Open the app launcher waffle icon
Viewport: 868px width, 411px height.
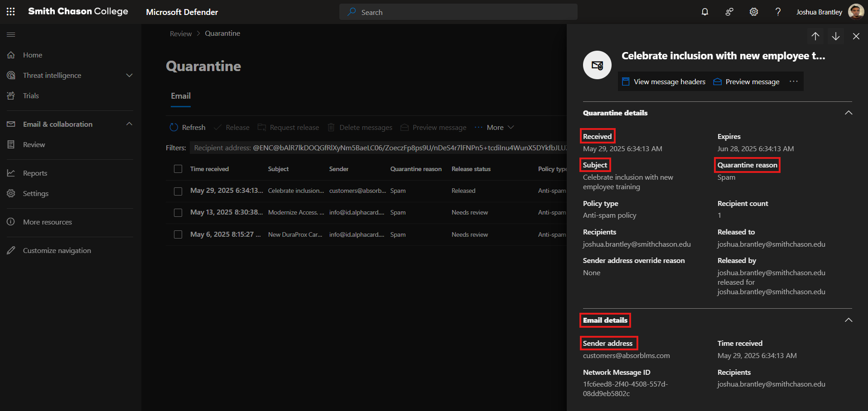(11, 12)
